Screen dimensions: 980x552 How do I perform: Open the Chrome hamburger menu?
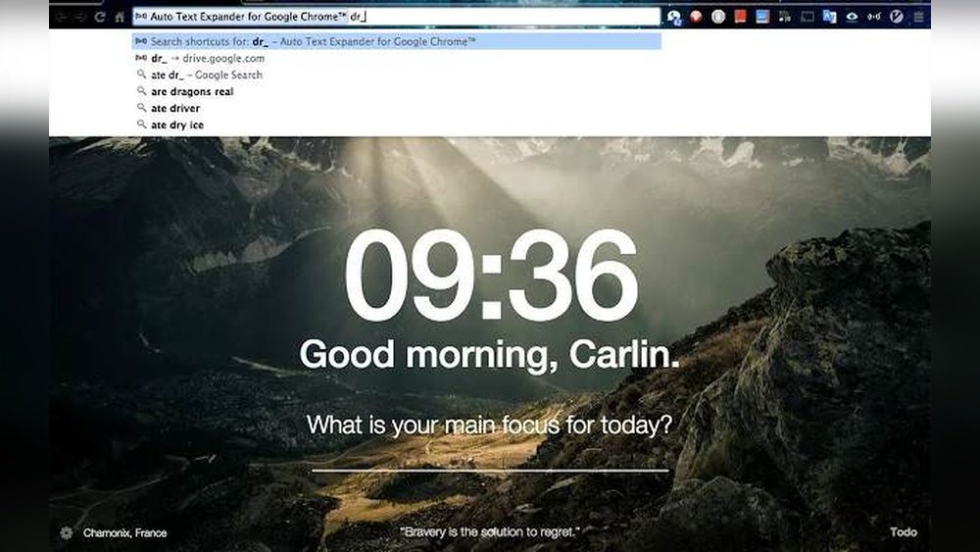[x=919, y=17]
